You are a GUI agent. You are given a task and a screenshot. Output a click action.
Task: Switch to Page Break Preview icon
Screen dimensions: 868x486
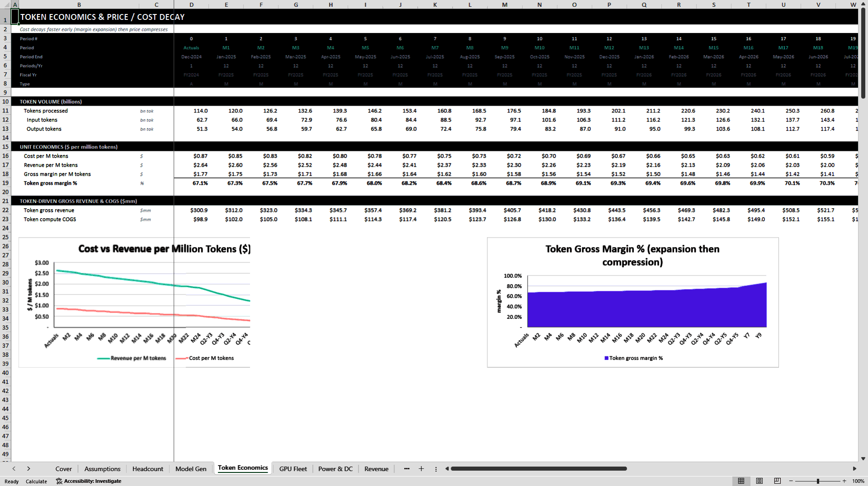tap(777, 481)
